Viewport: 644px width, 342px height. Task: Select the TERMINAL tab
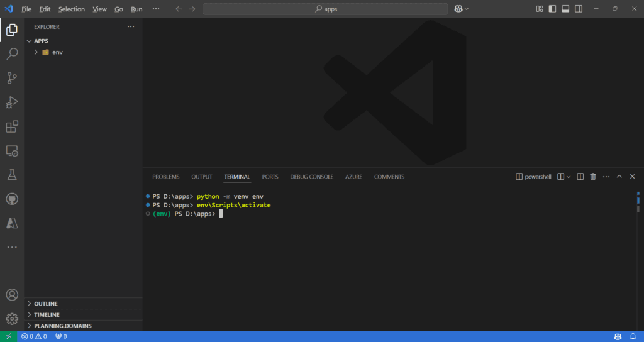237,177
